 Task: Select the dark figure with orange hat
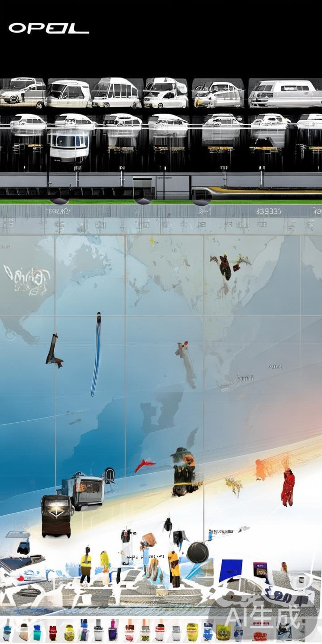coord(184,472)
